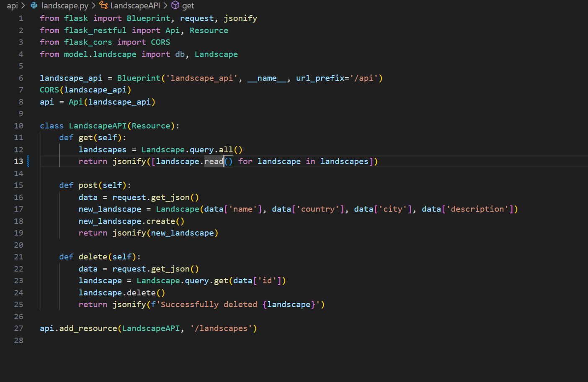The width and height of the screenshot is (588, 382).
Task: Click the 'description' key string on line 17
Action: point(477,209)
